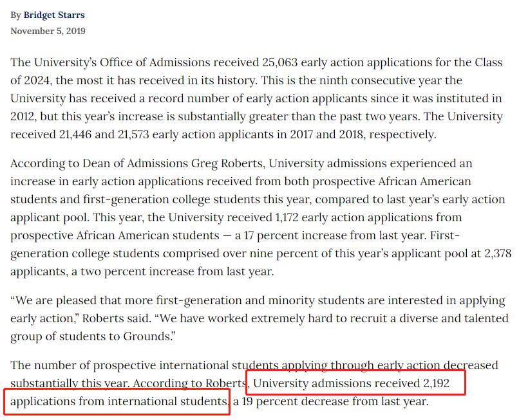Click highlighted "University admissions received 2,192" text
This screenshot has width=519, height=420.
coord(351,383)
